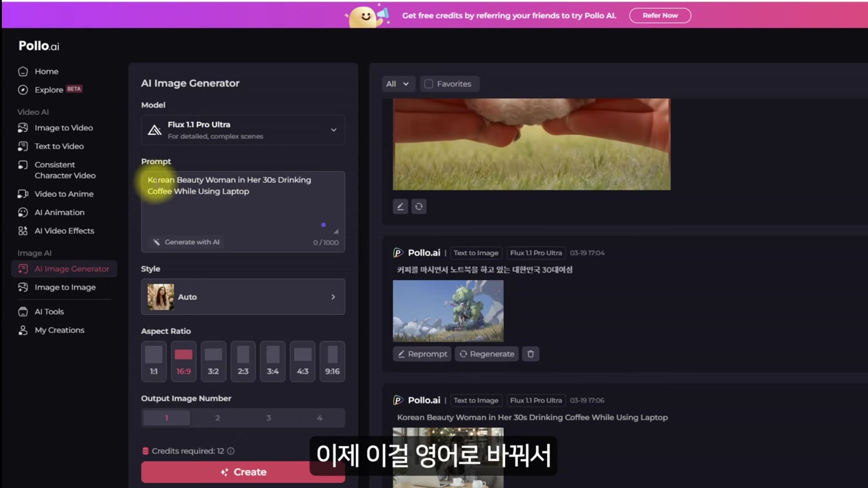Click the Text to Video sidebar icon

point(23,147)
